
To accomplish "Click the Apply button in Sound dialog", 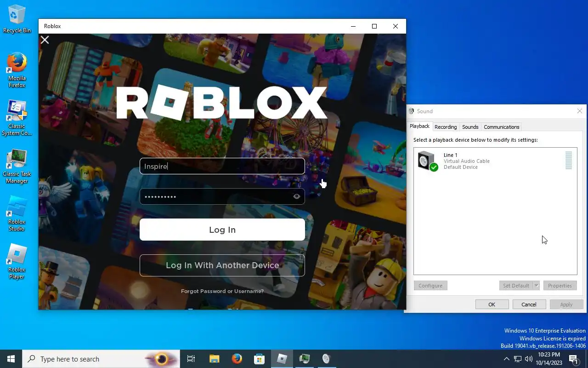I will 566,305.
